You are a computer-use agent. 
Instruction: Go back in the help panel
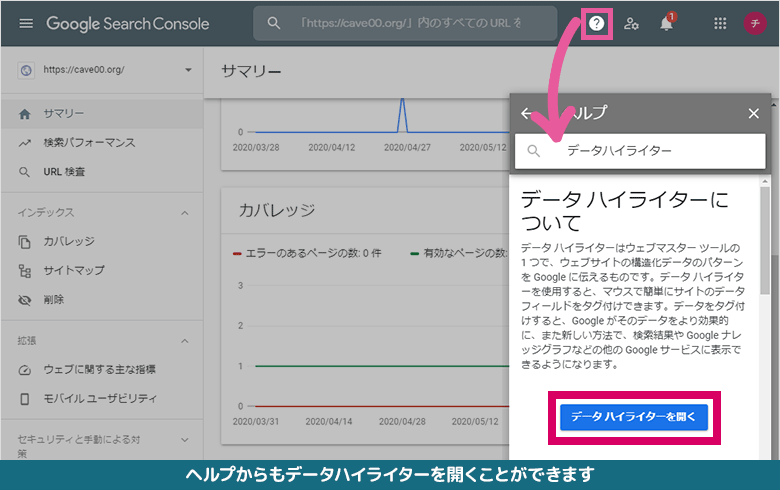(x=527, y=113)
